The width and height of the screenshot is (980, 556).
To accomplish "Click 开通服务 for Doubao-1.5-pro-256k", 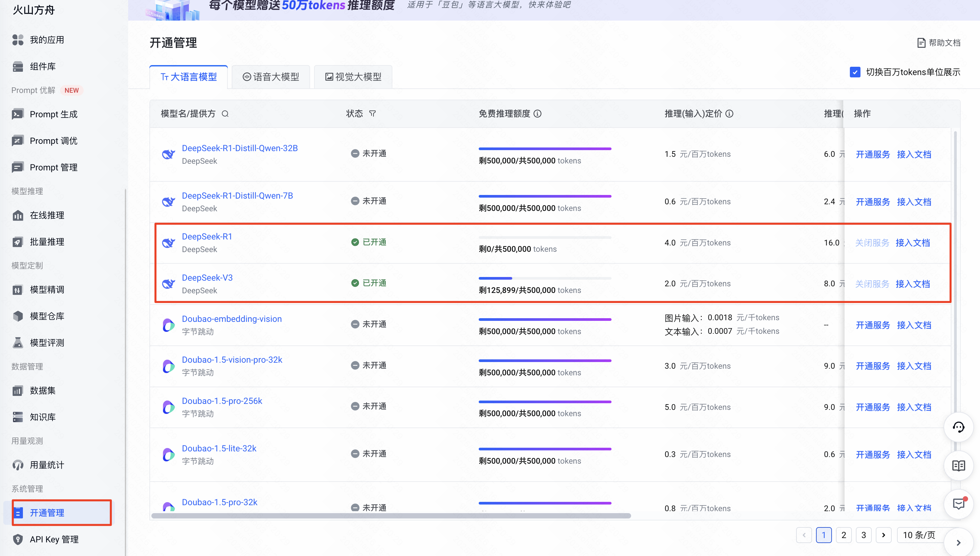I will [x=873, y=407].
